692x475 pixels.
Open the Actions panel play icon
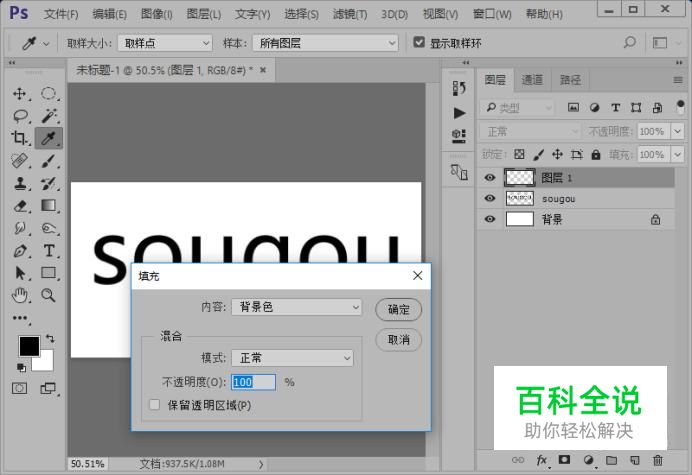459,113
